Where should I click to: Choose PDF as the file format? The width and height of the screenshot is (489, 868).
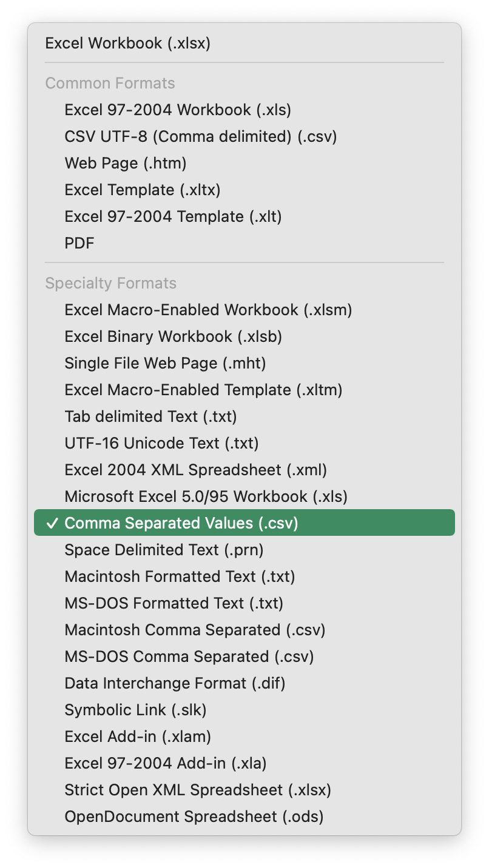(79, 244)
